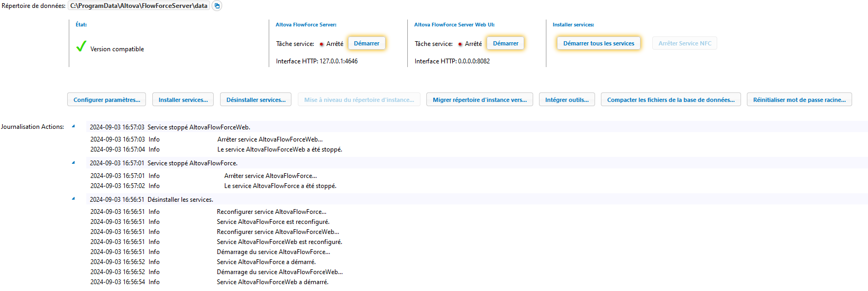
Task: Select log header Désinstaller les services
Action: [477, 200]
